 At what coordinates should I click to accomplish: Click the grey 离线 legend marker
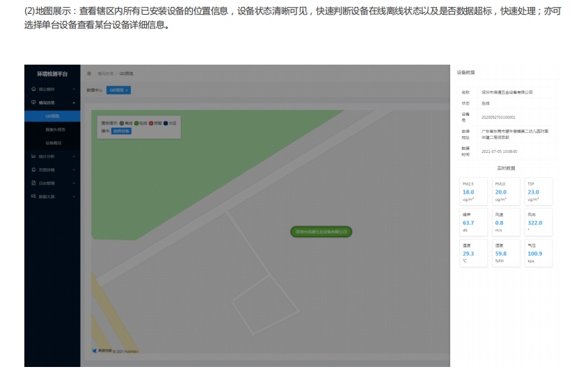[x=122, y=123]
